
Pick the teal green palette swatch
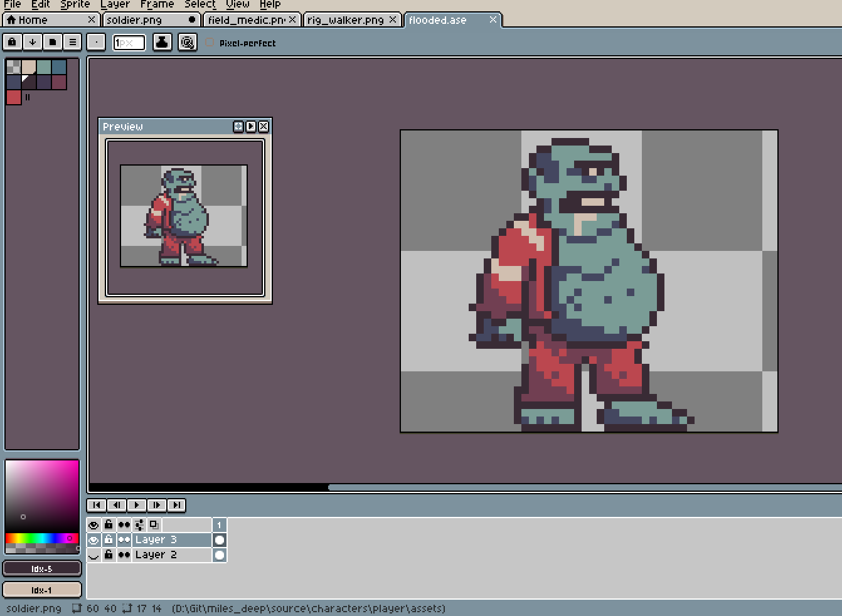[44, 66]
